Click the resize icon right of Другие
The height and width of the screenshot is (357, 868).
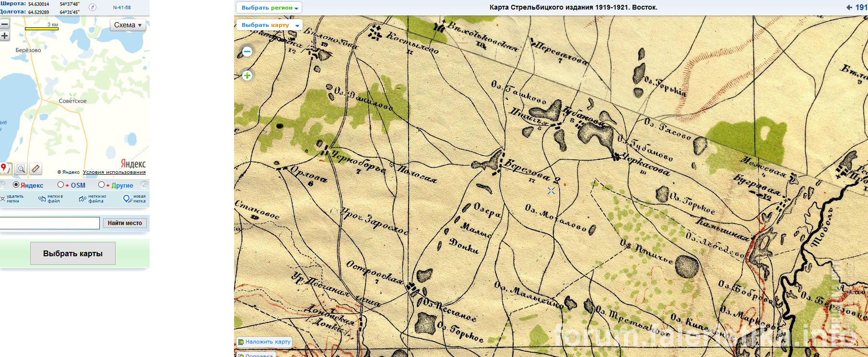pyautogui.click(x=144, y=185)
